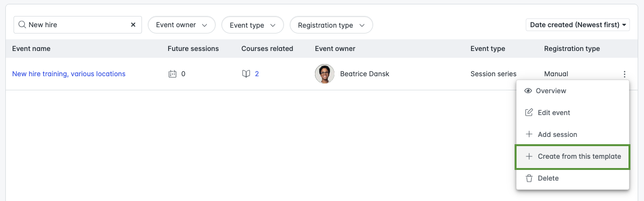
Task: Click the Event type column header
Action: tap(488, 49)
